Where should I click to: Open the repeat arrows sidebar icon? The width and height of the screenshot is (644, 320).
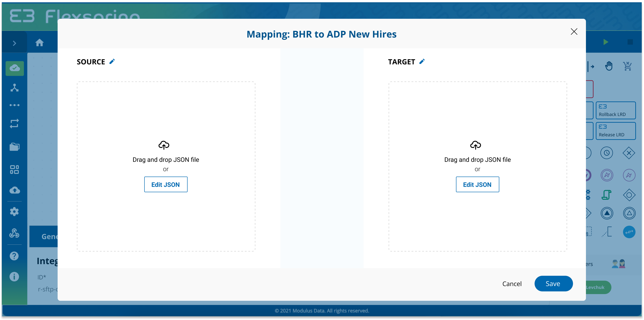tap(15, 124)
